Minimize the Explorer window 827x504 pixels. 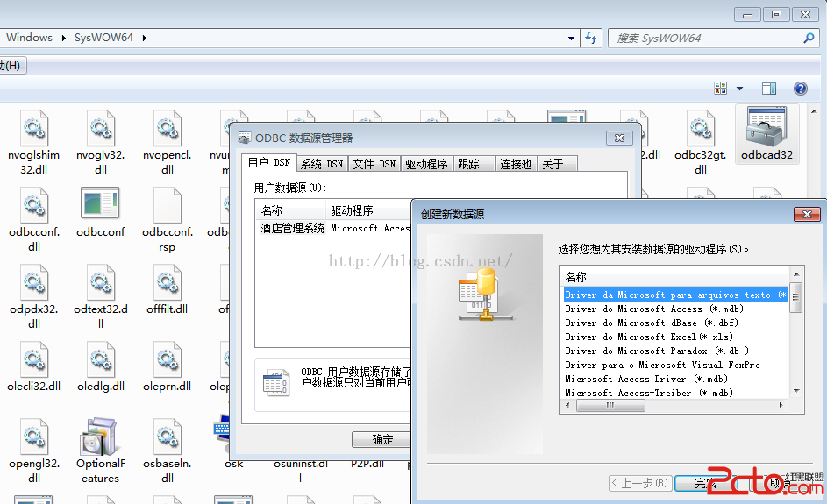click(747, 15)
